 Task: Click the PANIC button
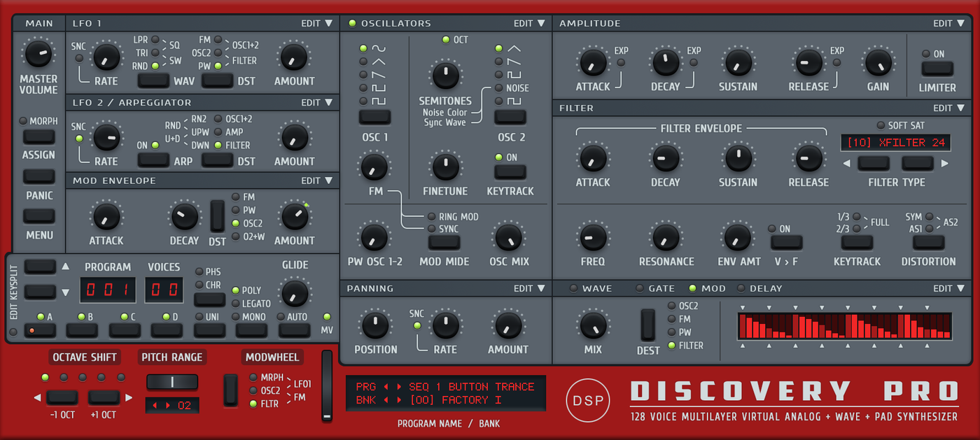pos(39,176)
